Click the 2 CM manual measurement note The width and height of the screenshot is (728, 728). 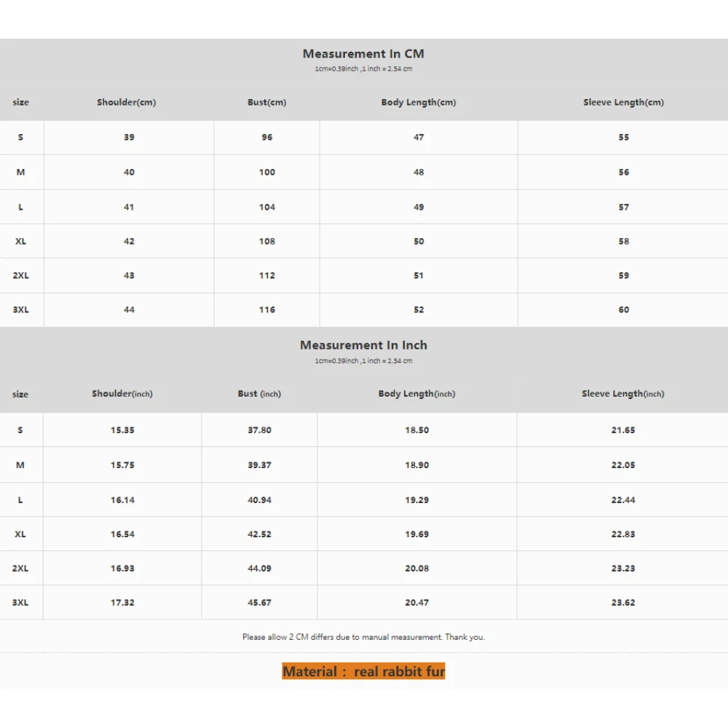coord(363,637)
